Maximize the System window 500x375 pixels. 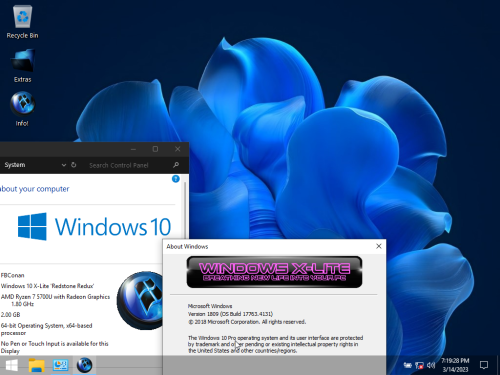point(155,149)
